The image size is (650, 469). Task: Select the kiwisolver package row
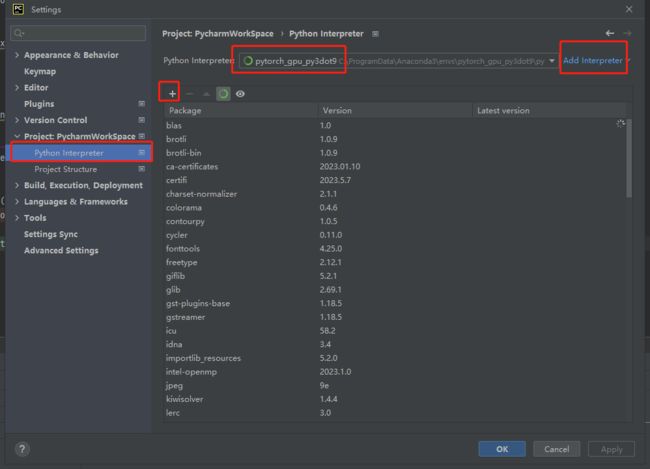(395, 399)
